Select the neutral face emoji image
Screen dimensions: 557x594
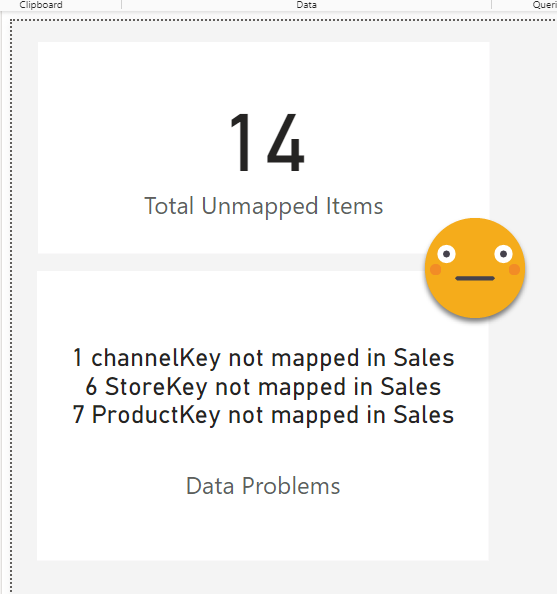point(475,268)
